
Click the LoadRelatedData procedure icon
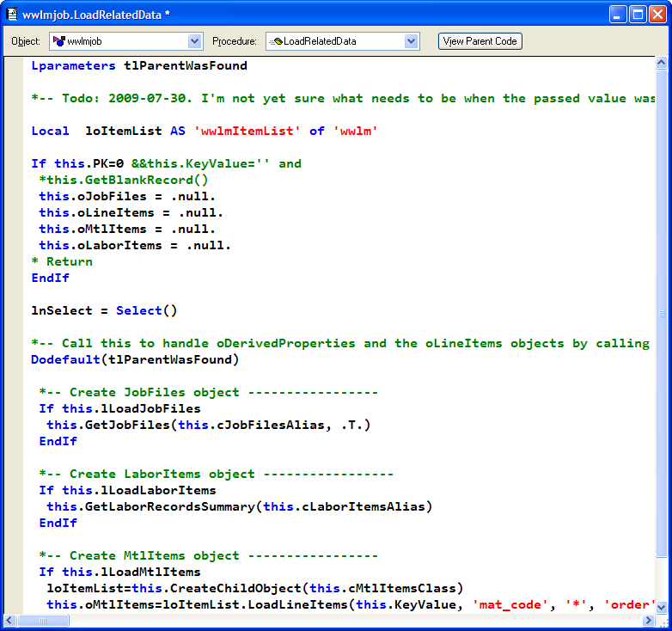point(276,41)
